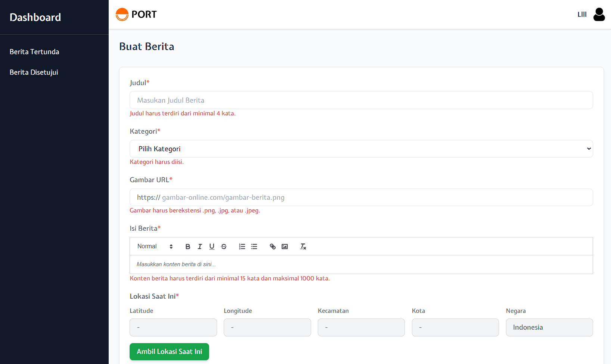611x364 pixels.
Task: Toggle bold formatting in the editor
Action: pyautogui.click(x=188, y=246)
